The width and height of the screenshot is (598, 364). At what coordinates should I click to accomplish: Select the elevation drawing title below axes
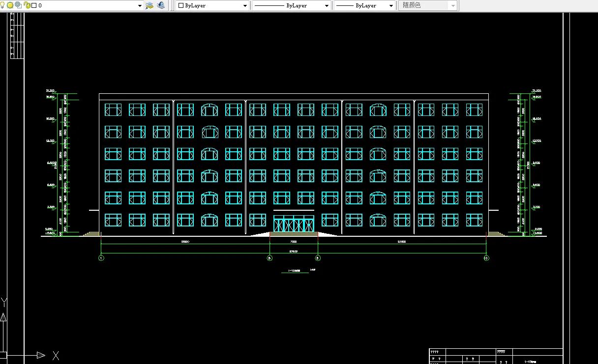(295, 270)
